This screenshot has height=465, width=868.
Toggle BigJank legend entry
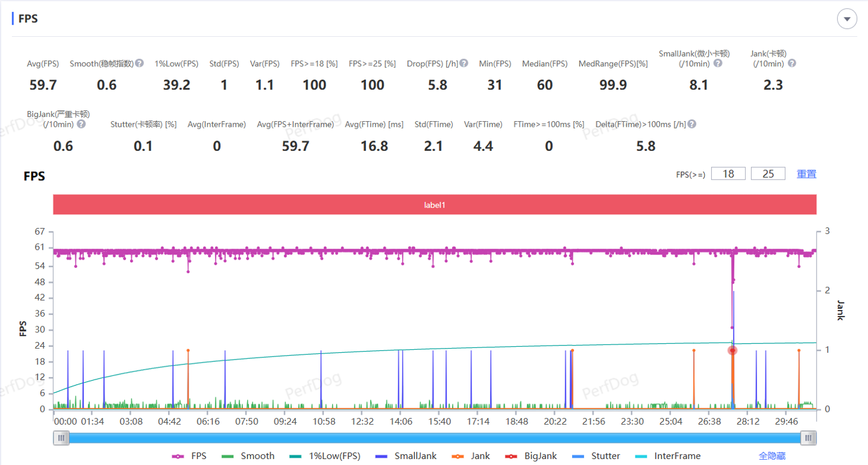pyautogui.click(x=532, y=456)
